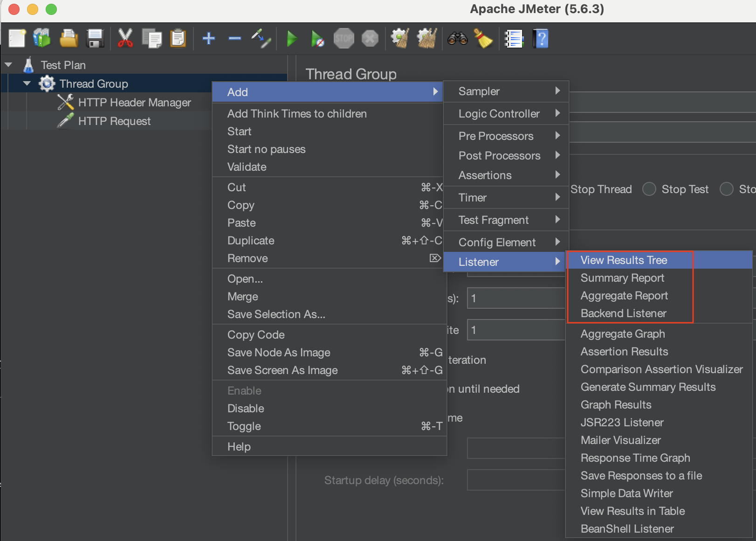756x541 pixels.
Task: Add View Results in Table listener
Action: 659,511
